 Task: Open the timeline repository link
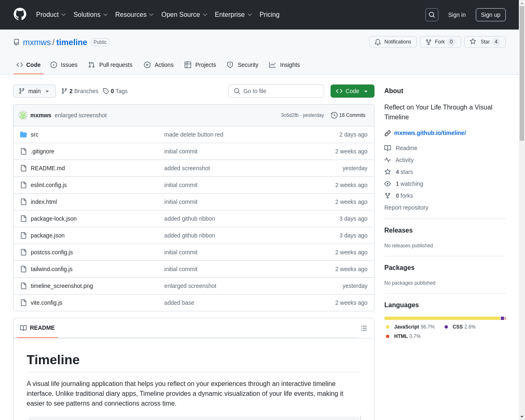pos(72,42)
